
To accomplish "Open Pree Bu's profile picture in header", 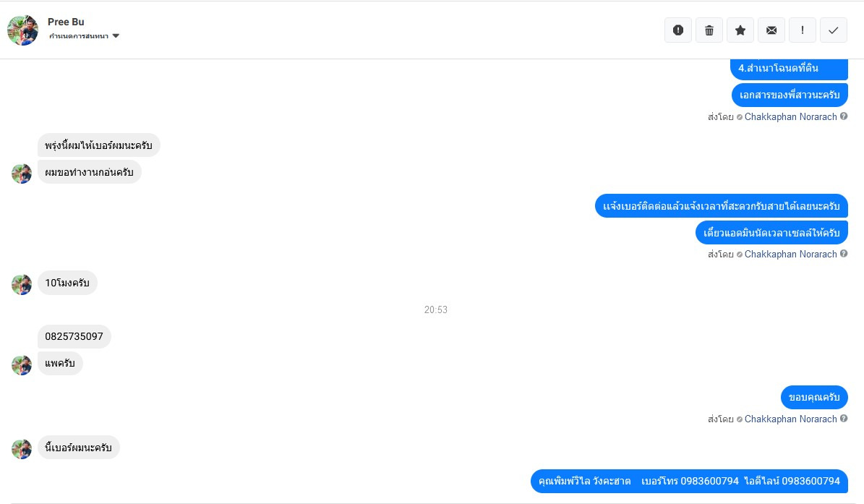I will click(22, 30).
